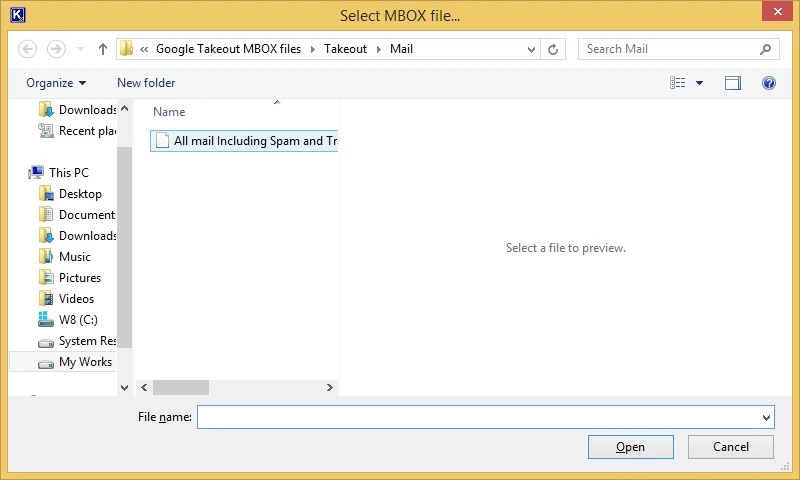
Task: Open Recent places in navigation pane
Action: (x=77, y=131)
